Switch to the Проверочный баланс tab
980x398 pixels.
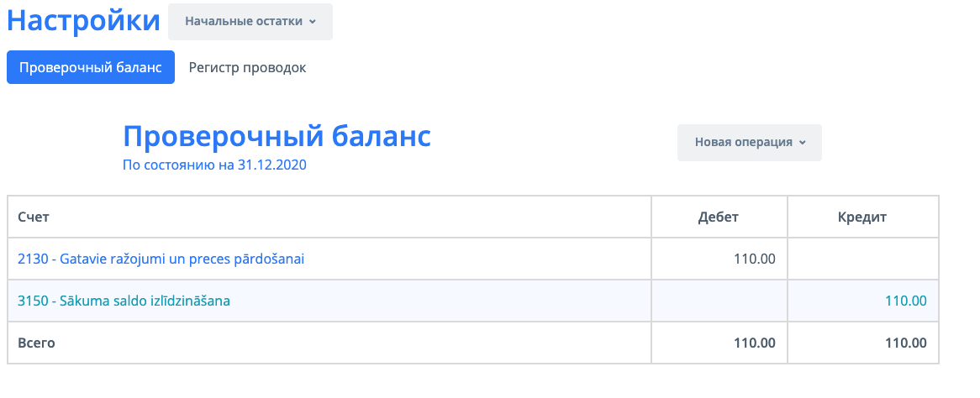(x=91, y=67)
